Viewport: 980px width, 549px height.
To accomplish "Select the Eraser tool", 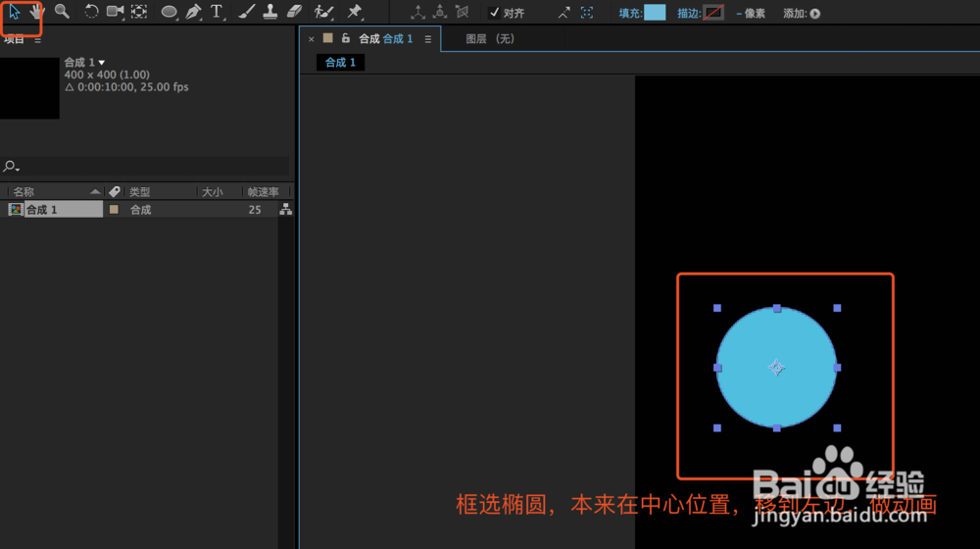I will [294, 11].
